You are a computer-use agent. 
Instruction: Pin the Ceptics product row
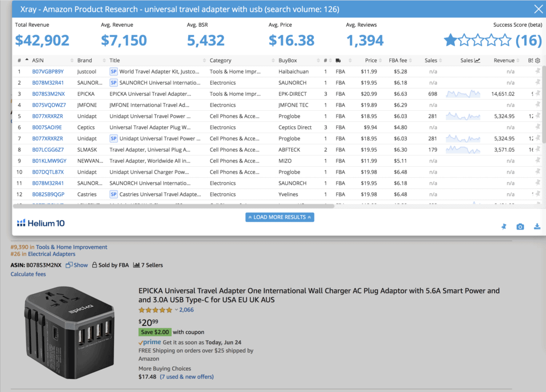[537, 127]
